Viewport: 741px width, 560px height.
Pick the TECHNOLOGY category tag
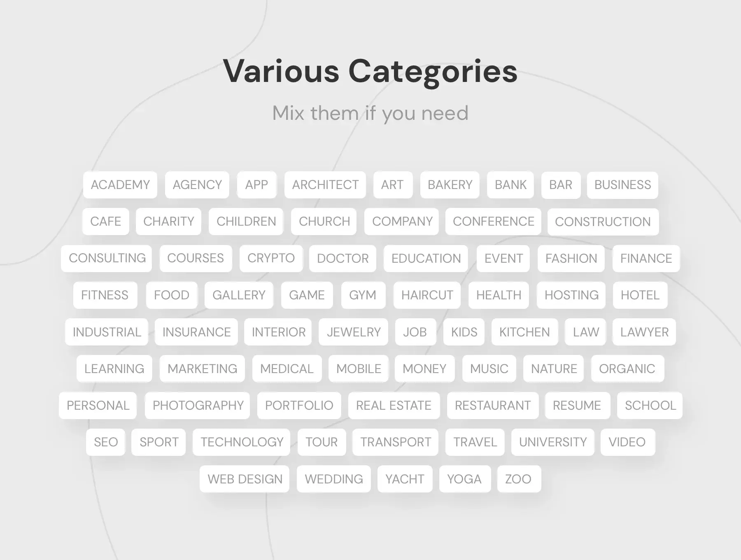pos(242,442)
